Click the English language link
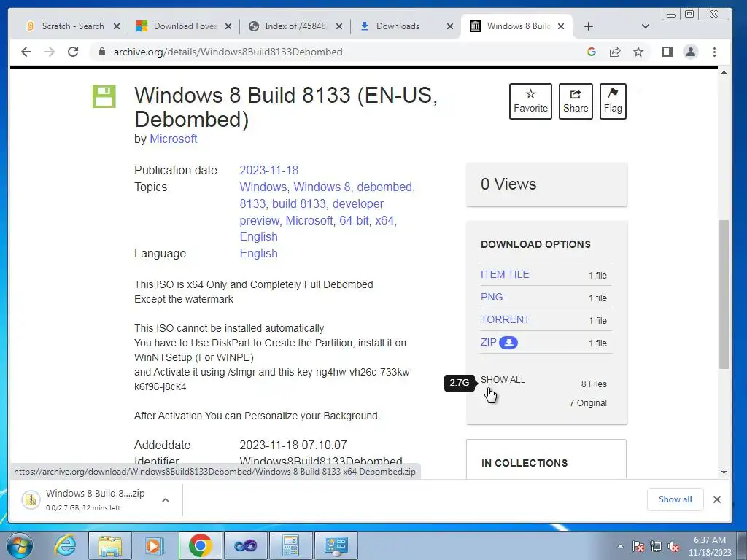The height and width of the screenshot is (560, 747). click(259, 253)
